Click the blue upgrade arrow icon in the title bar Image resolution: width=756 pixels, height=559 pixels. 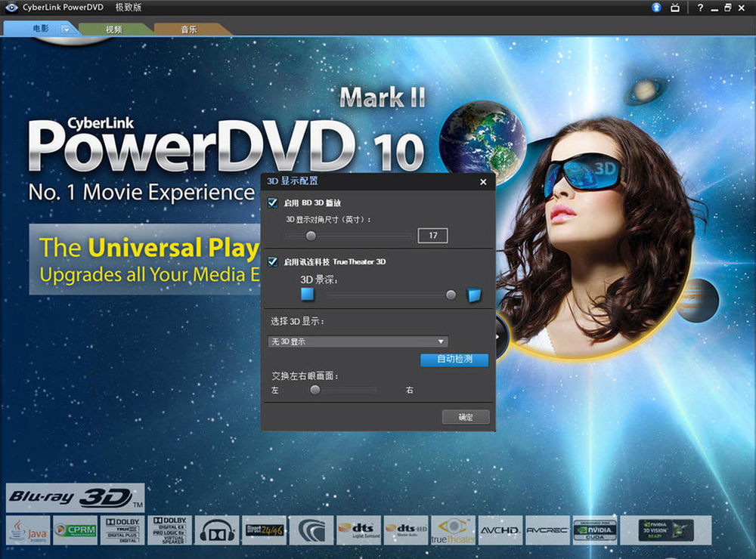point(656,8)
